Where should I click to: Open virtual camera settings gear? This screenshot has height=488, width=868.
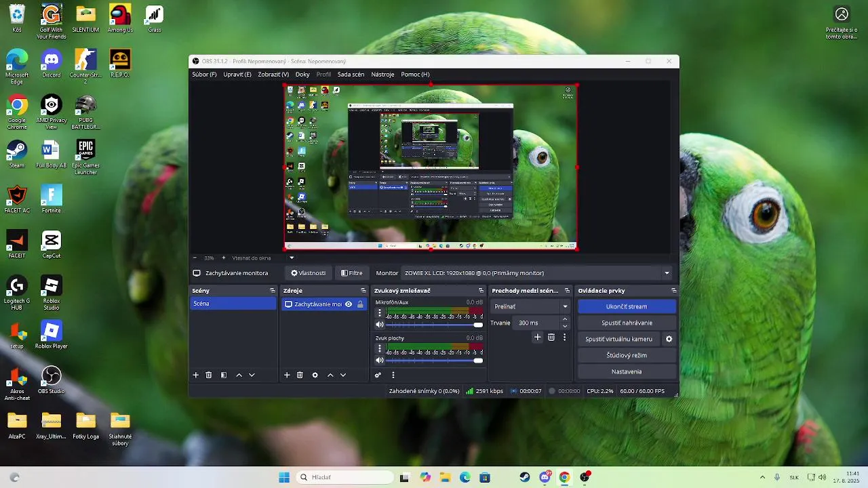pos(669,339)
